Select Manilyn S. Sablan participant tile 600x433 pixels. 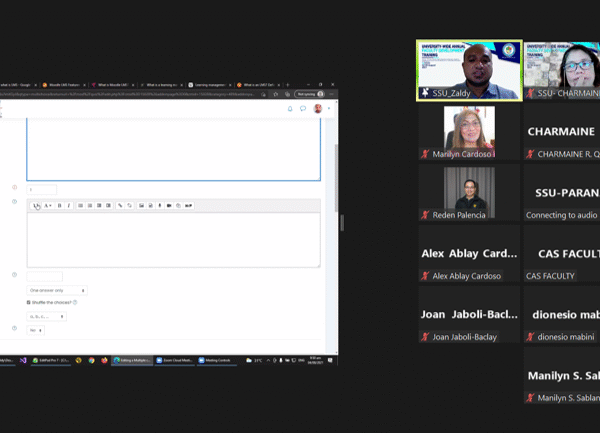[x=562, y=376]
